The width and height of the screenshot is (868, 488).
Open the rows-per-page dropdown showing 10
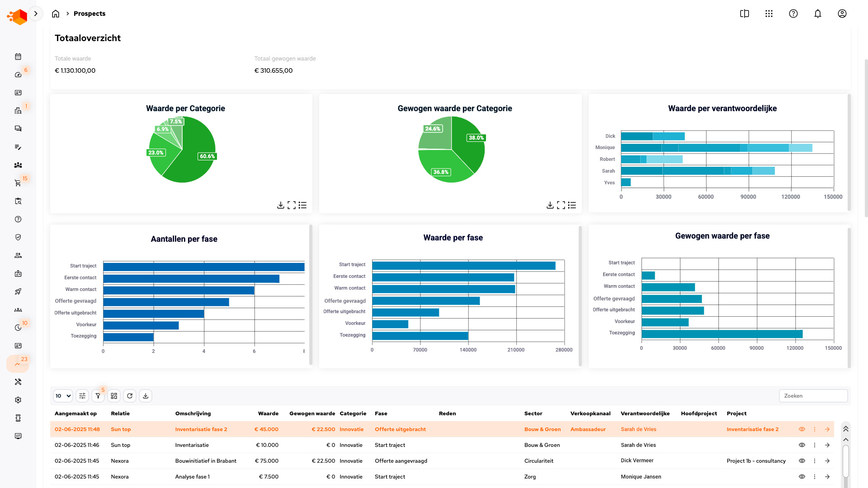point(63,396)
